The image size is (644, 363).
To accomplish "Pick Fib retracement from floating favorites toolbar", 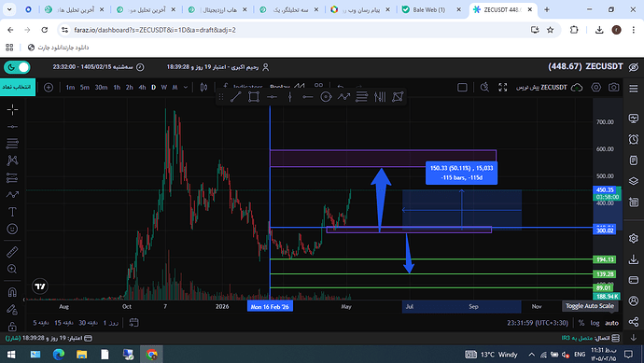I will pos(362,97).
